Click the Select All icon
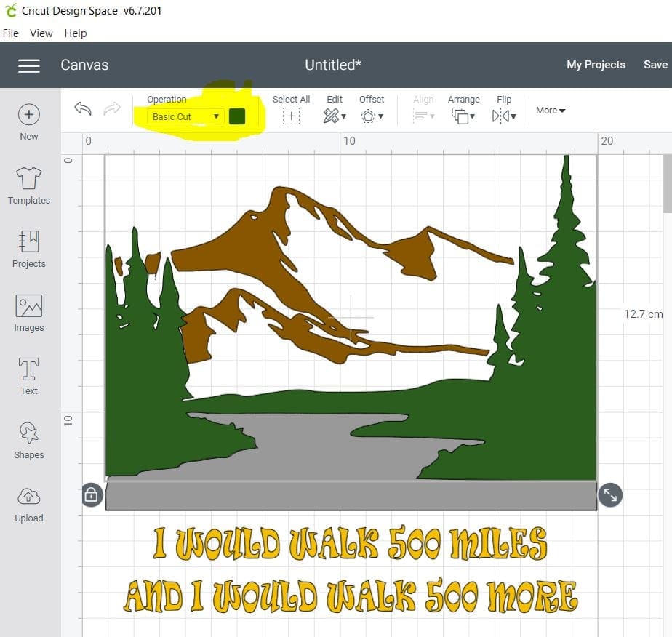The image size is (672, 637). (x=291, y=116)
